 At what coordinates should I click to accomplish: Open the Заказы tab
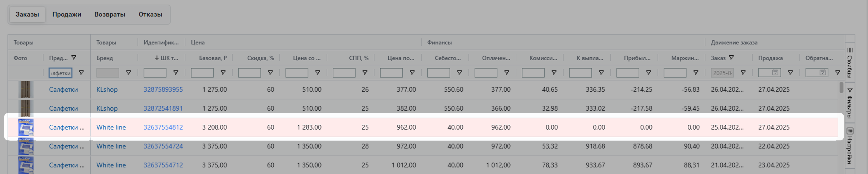27,14
